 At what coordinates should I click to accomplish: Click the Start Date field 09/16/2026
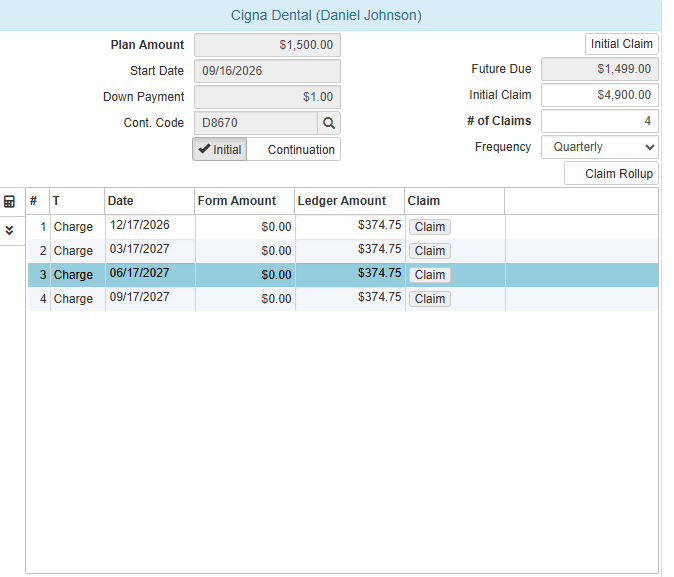[x=267, y=71]
